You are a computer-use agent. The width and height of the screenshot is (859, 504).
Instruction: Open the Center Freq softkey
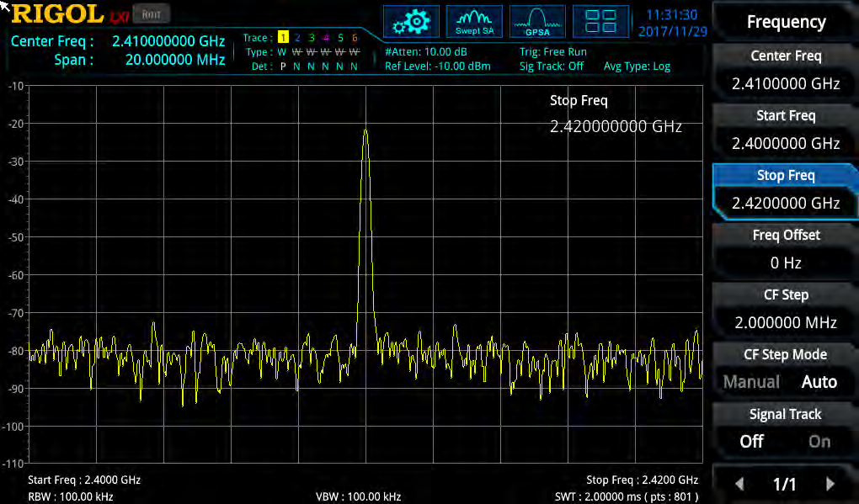pos(786,70)
